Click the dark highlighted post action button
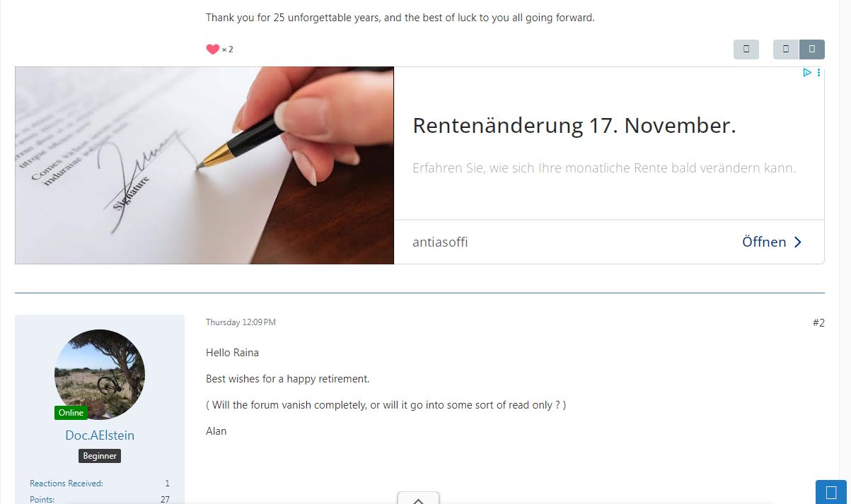 (812, 49)
